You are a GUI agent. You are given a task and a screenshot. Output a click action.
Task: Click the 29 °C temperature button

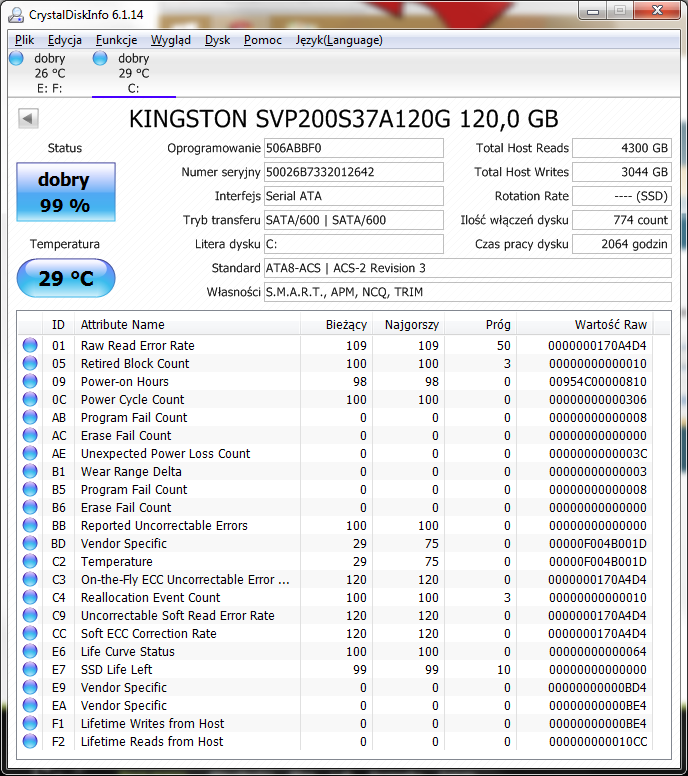(x=66, y=278)
